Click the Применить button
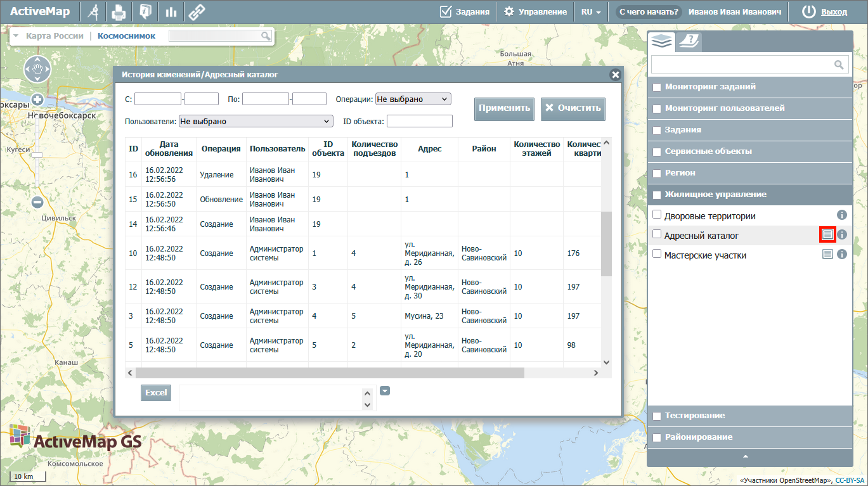Viewport: 868px width, 486px height. tap(504, 108)
